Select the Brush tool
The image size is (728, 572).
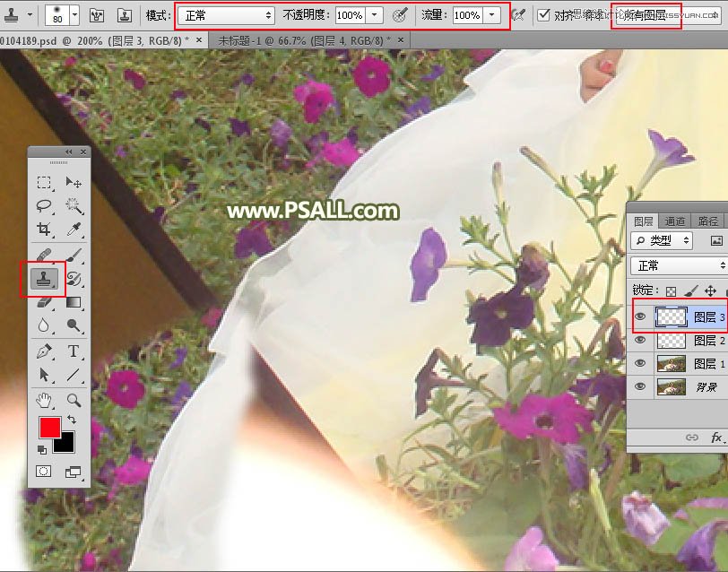[x=74, y=255]
